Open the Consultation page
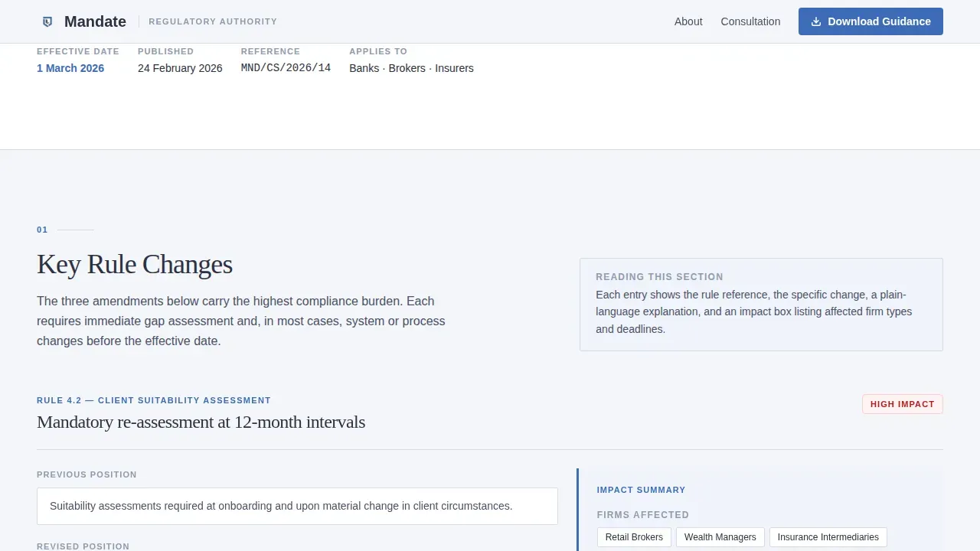This screenshot has height=551, width=980. 750,21
